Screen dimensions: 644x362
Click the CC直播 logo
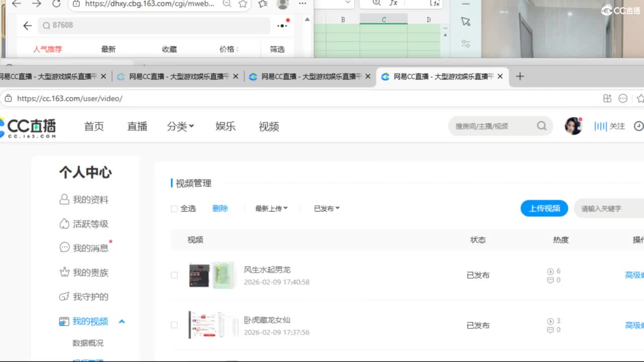[x=29, y=127]
